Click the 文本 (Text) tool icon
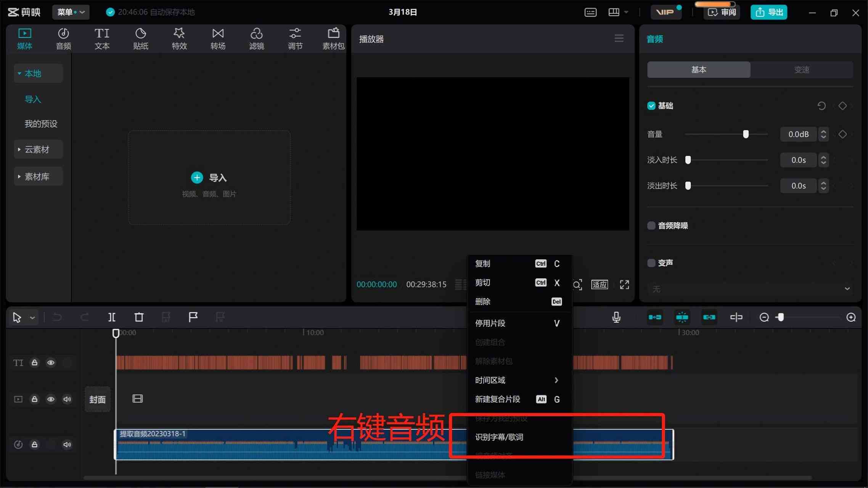This screenshot has height=488, width=868. (x=102, y=39)
